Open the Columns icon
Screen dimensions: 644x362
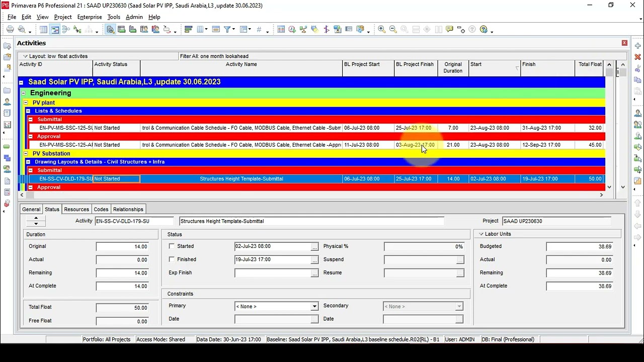click(x=200, y=30)
